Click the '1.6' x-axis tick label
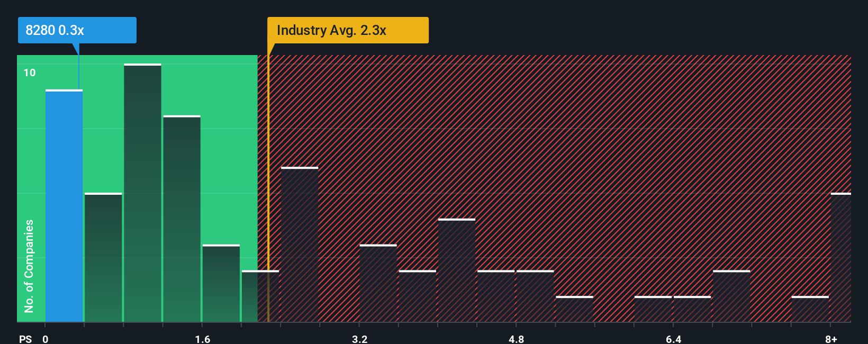This screenshot has width=868, height=344. click(x=202, y=339)
